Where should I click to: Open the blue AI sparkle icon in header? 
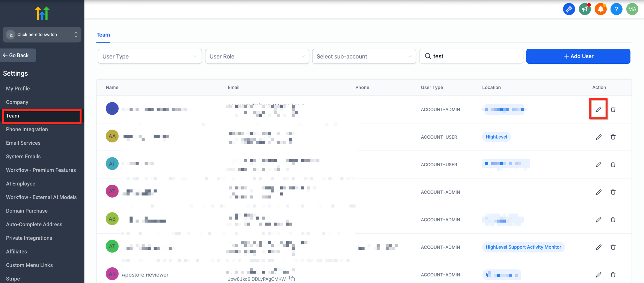tap(569, 9)
